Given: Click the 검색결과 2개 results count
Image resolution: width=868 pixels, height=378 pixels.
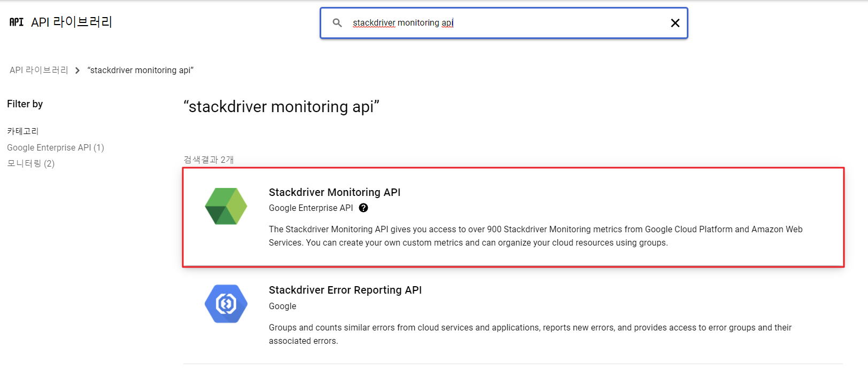Looking at the screenshot, I should (209, 160).
